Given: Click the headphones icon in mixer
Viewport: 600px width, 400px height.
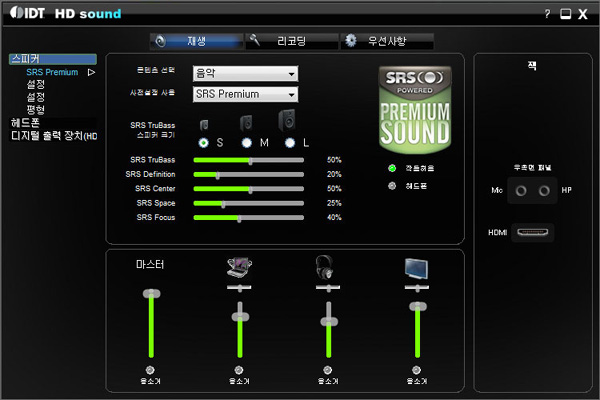Looking at the screenshot, I should coord(324,268).
